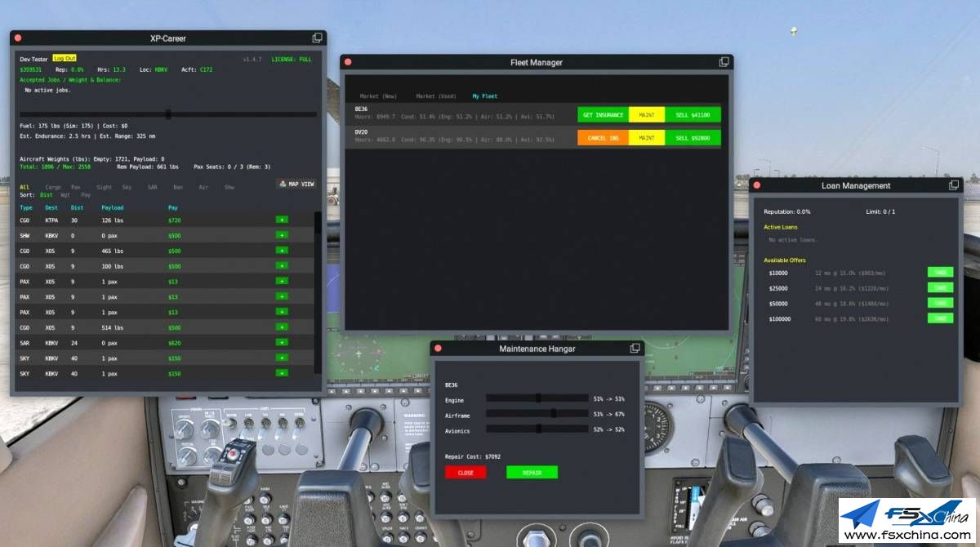Image resolution: width=980 pixels, height=547 pixels.
Task: Select the My Fleet tab
Action: pyautogui.click(x=484, y=96)
